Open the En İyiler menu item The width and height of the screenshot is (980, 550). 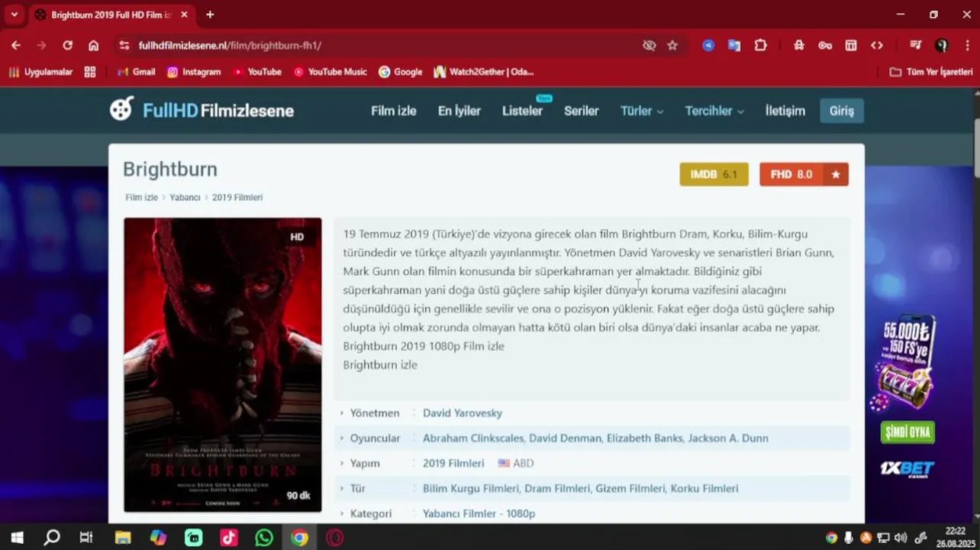(x=459, y=111)
